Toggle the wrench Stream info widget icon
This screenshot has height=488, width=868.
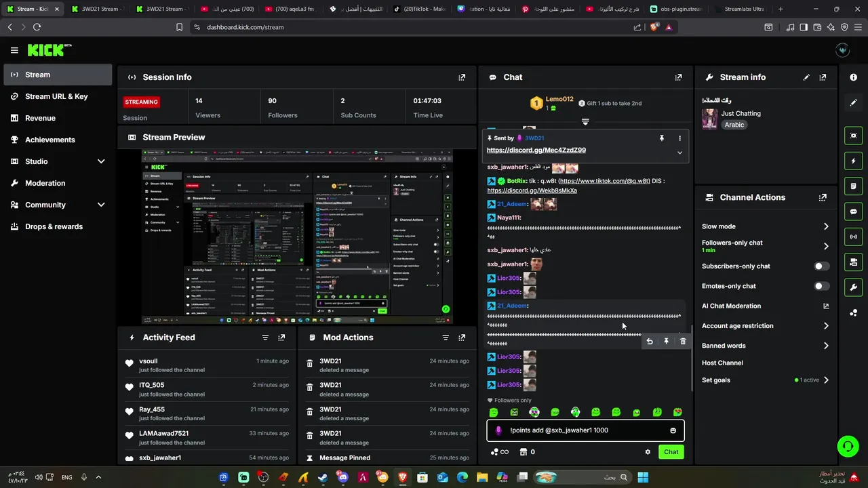pos(853,287)
